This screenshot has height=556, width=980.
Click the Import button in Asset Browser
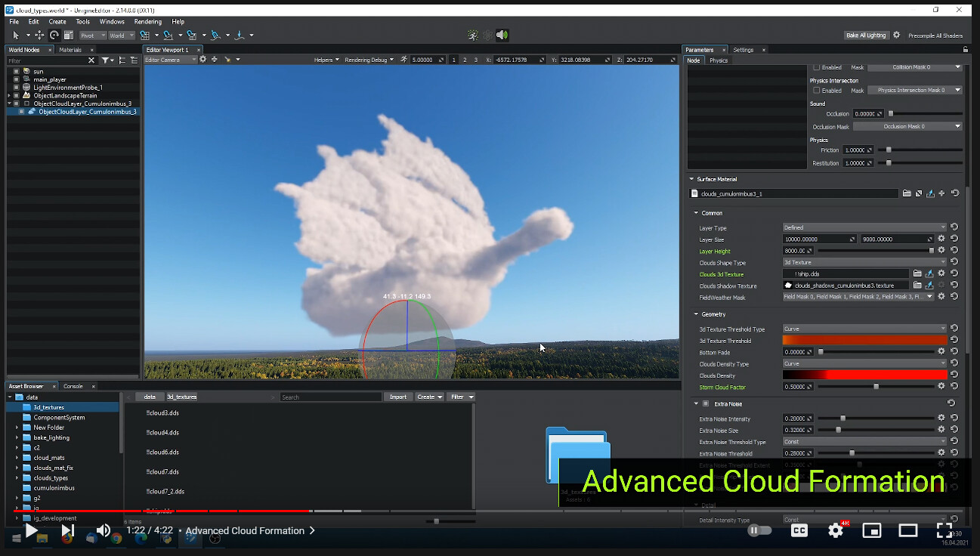point(398,397)
